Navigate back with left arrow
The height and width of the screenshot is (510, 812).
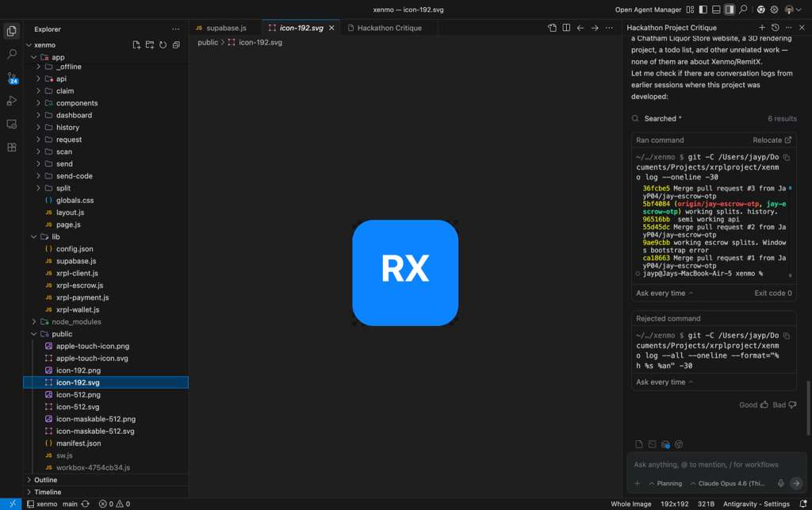pos(580,28)
